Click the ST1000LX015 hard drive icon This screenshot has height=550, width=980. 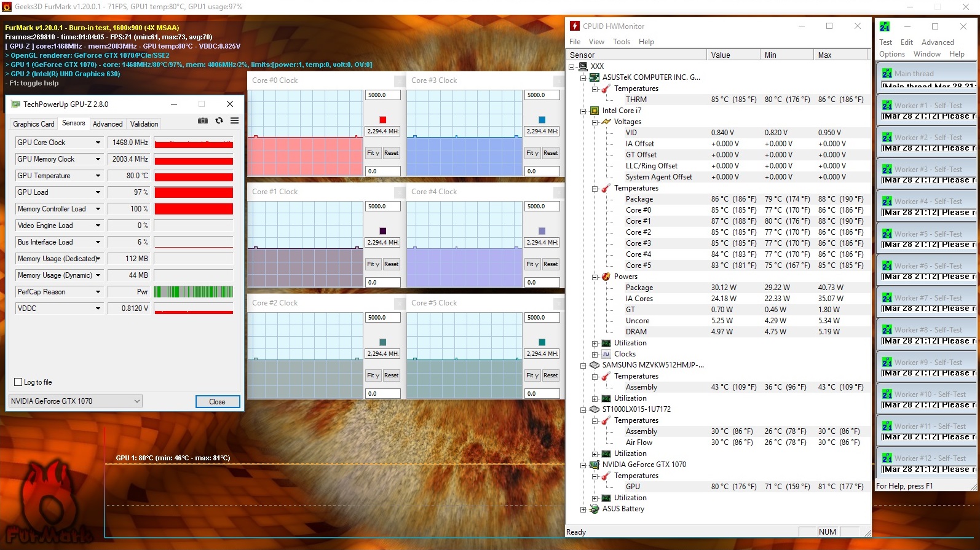[x=595, y=409]
